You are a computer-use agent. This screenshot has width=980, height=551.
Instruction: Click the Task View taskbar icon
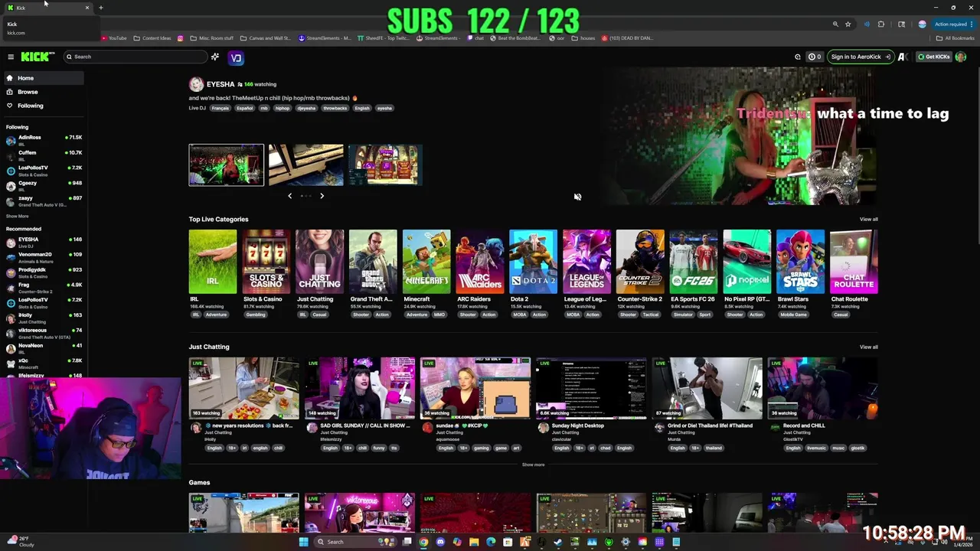(407, 542)
